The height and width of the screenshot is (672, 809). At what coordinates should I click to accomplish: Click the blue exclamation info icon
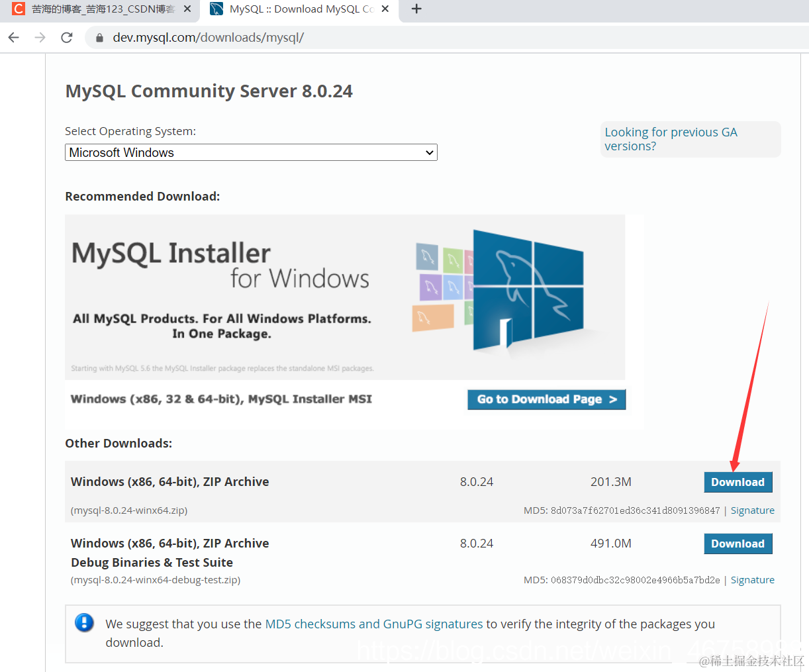(x=84, y=623)
